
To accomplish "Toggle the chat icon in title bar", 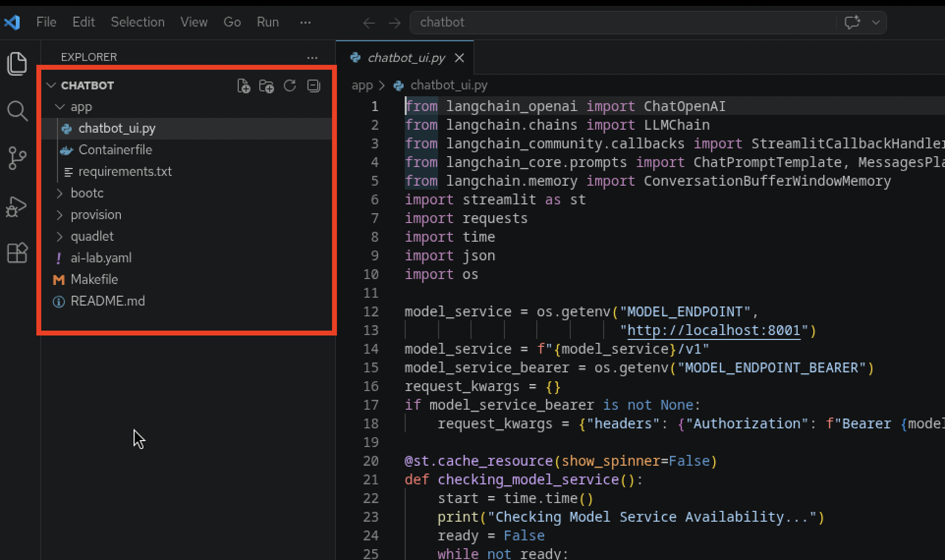I will click(852, 22).
